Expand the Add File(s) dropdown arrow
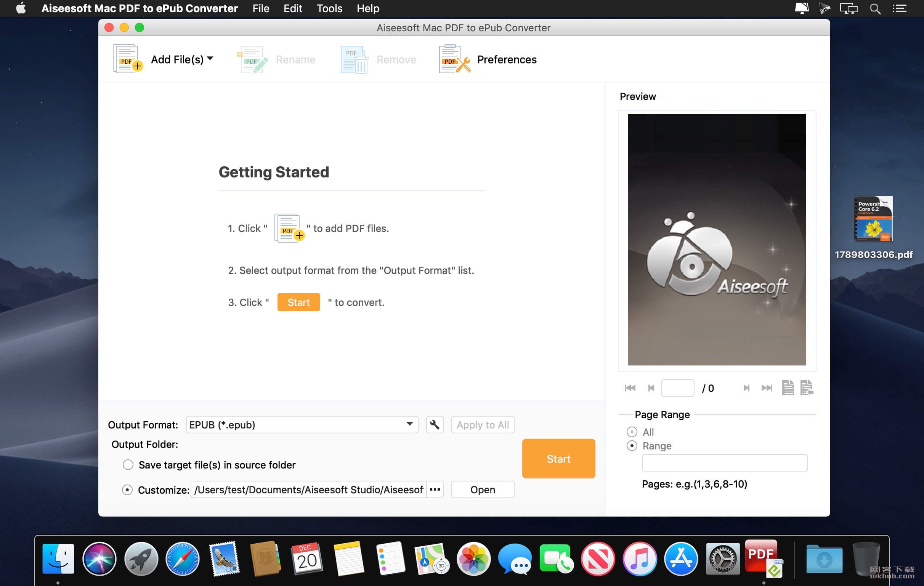This screenshot has width=924, height=586. point(210,59)
